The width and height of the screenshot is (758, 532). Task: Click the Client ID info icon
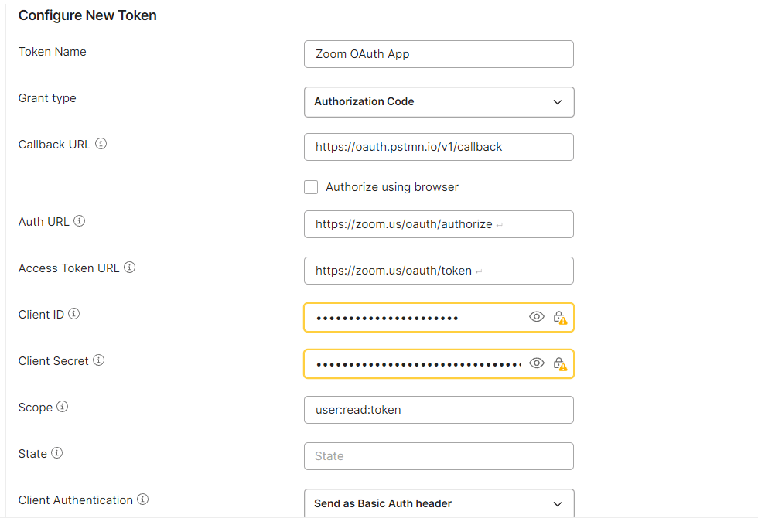coord(73,314)
